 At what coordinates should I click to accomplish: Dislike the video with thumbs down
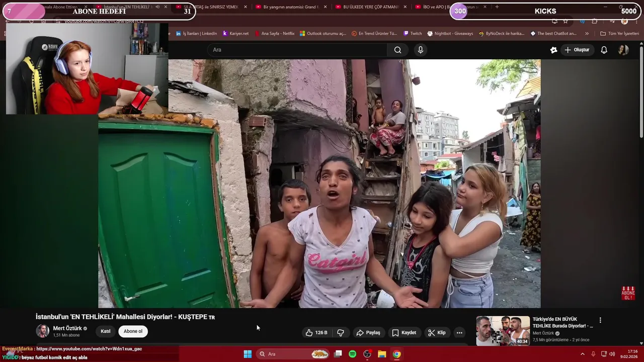pyautogui.click(x=341, y=332)
